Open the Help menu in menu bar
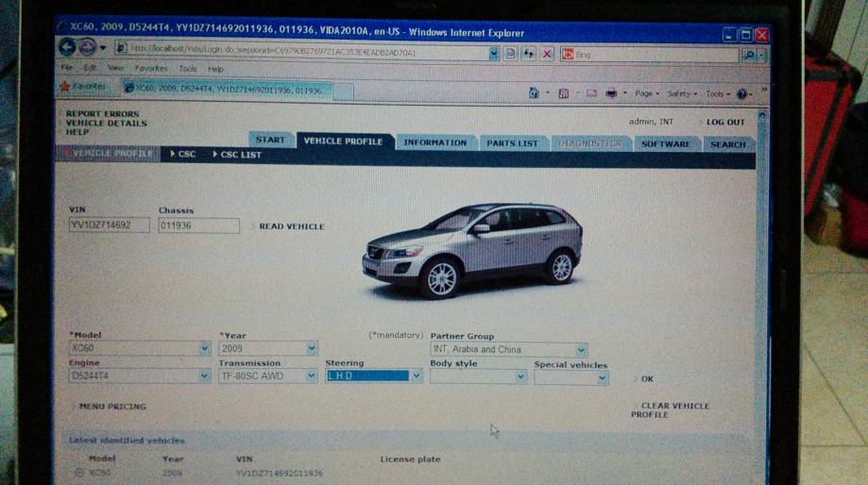 (215, 69)
